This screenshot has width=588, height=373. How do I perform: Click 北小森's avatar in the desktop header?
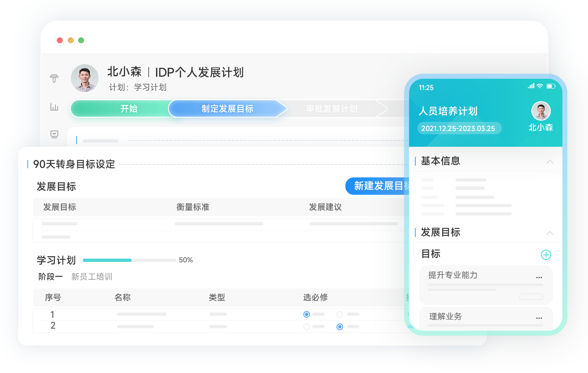click(84, 78)
